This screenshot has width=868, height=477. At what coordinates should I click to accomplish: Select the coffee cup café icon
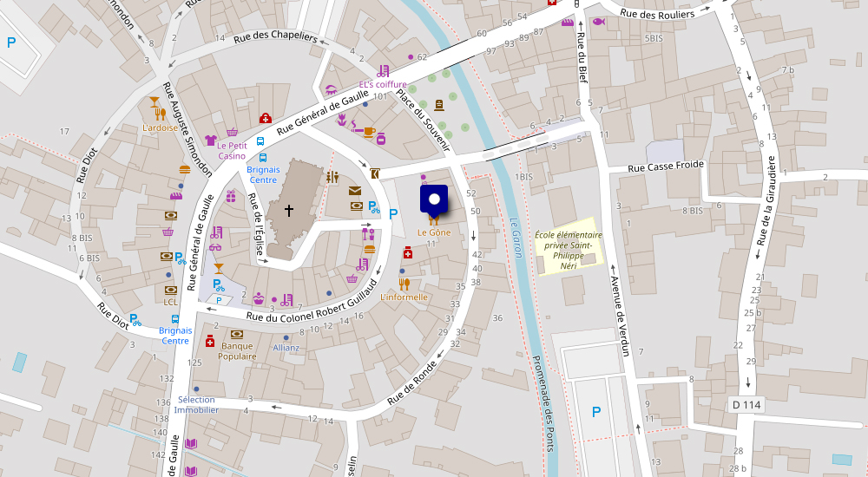tap(369, 131)
